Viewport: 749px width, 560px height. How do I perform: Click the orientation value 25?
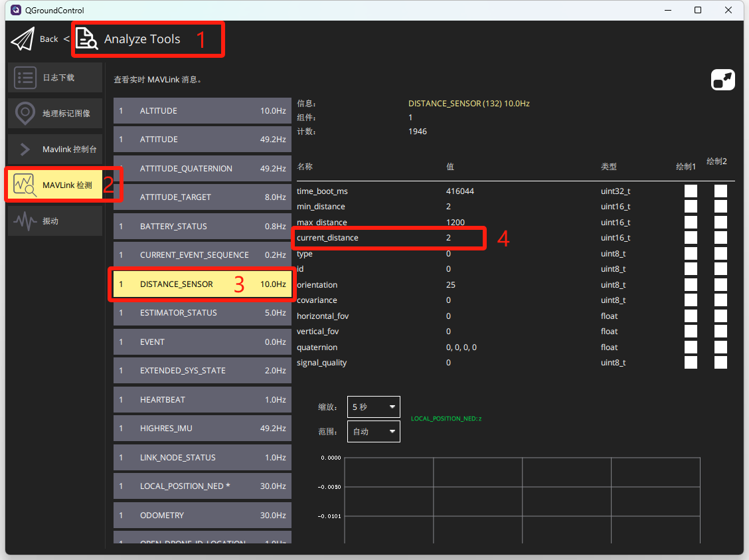[x=450, y=285]
